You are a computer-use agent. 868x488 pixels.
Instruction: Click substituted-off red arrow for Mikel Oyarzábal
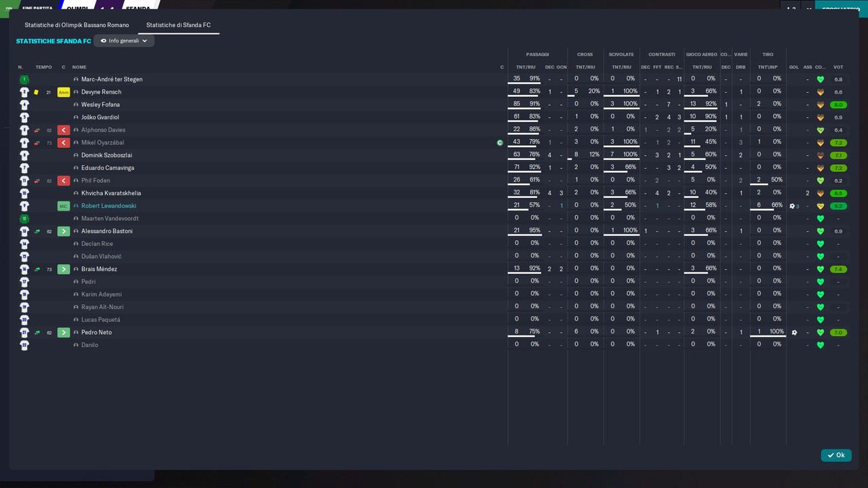tap(64, 143)
